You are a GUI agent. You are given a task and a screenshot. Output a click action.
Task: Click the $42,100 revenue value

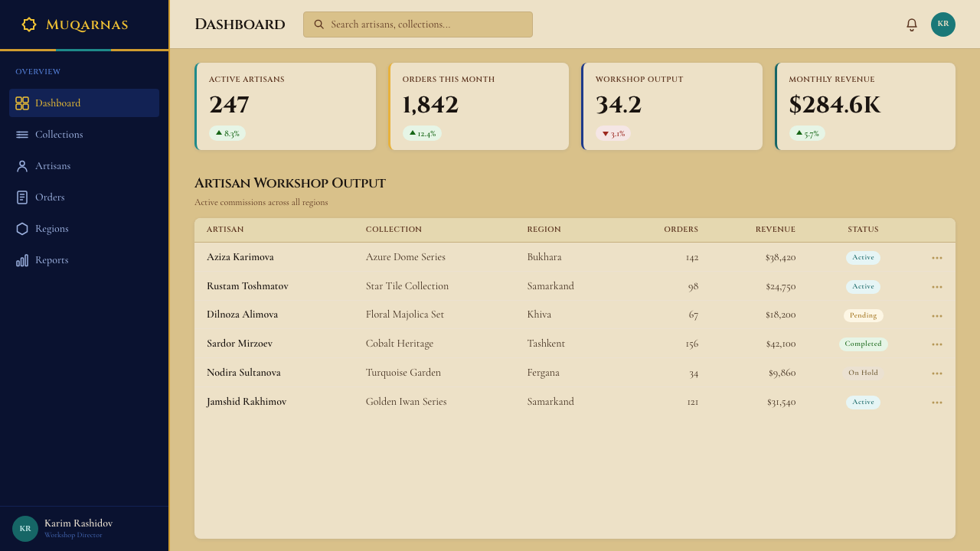click(781, 344)
